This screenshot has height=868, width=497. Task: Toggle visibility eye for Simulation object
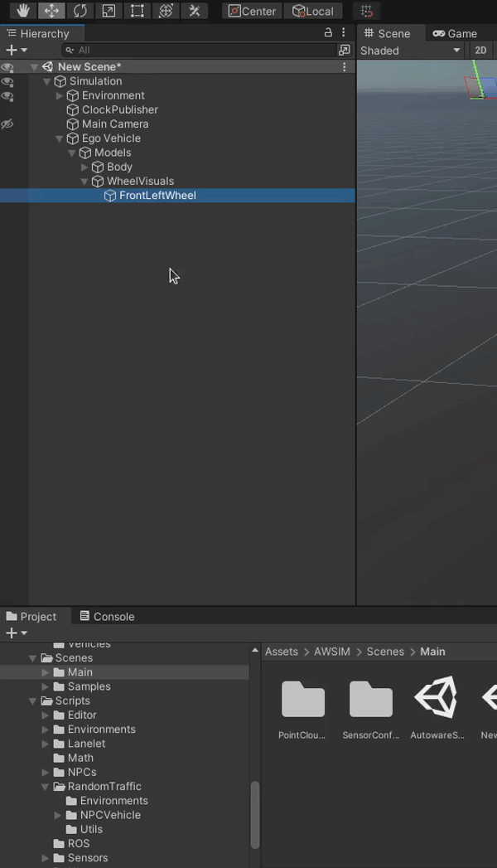click(7, 81)
